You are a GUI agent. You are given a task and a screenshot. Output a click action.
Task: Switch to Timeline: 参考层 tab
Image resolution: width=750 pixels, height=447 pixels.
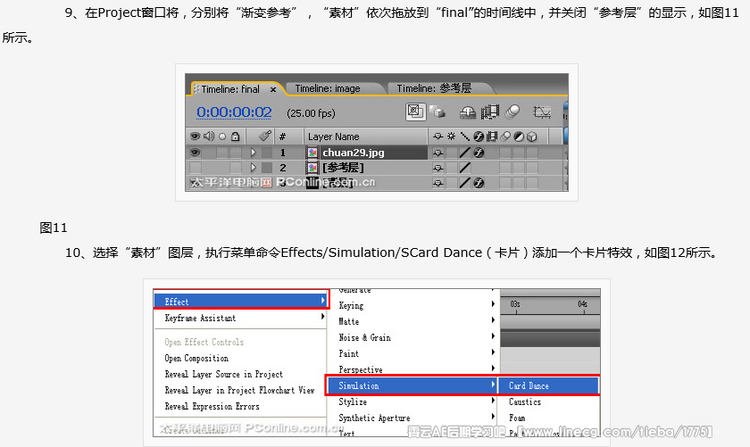click(434, 88)
